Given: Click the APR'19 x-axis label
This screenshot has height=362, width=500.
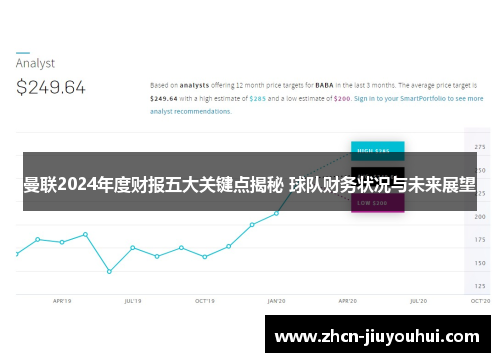Looking at the screenshot, I should click(x=62, y=301).
